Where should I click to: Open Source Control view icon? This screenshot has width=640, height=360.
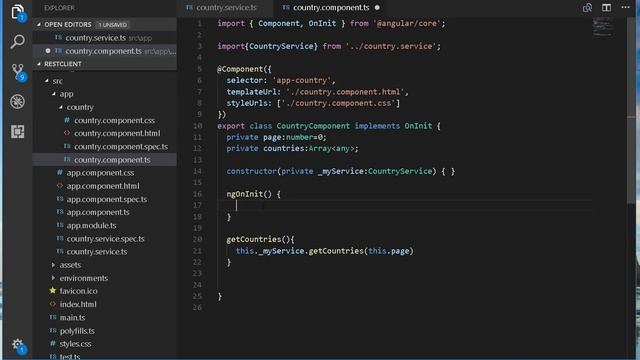pos(18,72)
